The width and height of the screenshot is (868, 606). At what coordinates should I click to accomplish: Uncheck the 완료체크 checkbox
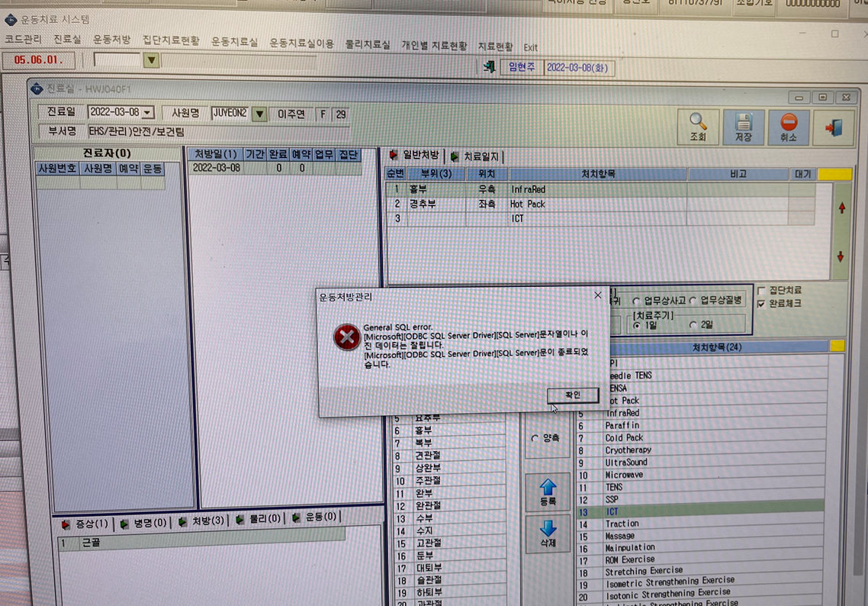pyautogui.click(x=761, y=304)
